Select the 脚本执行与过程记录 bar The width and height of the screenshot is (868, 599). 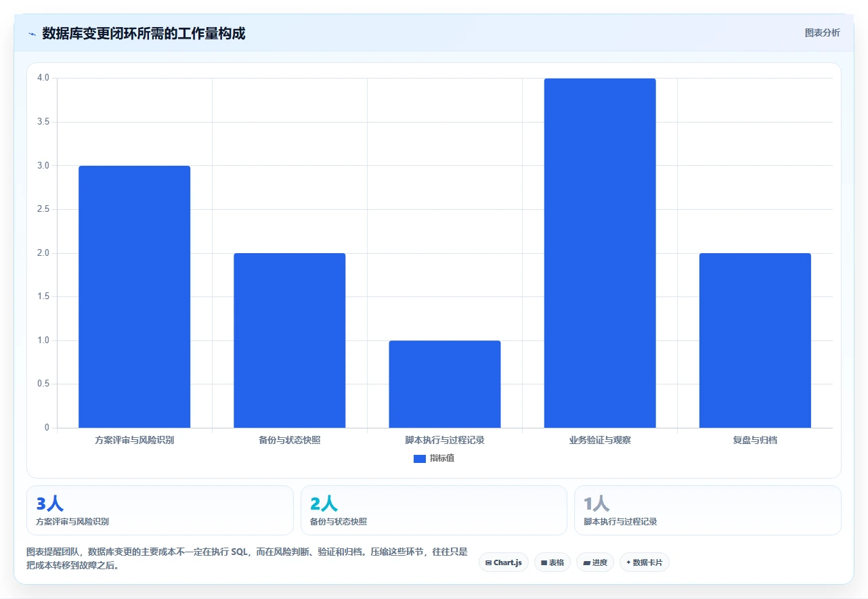(x=445, y=384)
